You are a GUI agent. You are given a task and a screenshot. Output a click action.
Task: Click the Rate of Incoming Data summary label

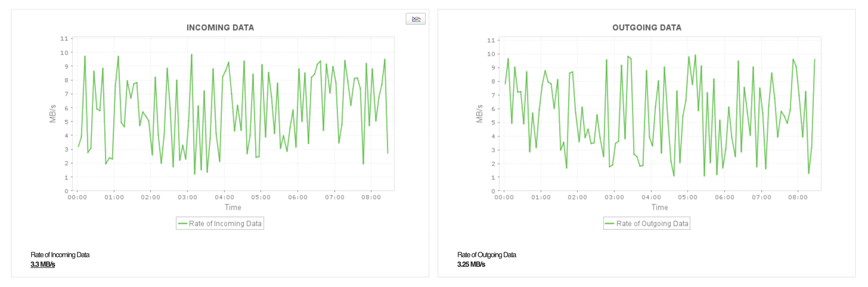tap(60, 254)
